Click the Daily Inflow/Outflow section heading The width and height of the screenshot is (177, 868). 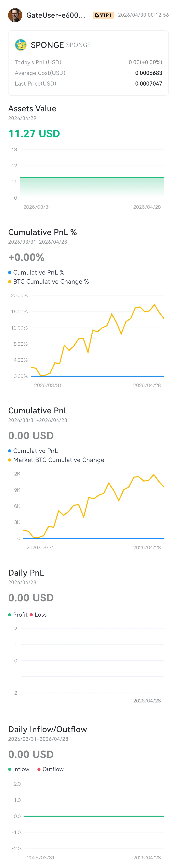coord(47,729)
